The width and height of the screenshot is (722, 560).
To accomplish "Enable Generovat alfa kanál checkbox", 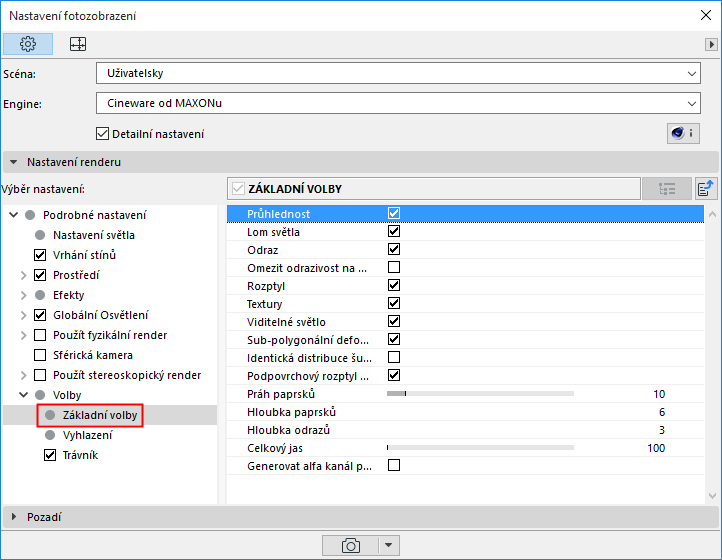I will pyautogui.click(x=394, y=465).
